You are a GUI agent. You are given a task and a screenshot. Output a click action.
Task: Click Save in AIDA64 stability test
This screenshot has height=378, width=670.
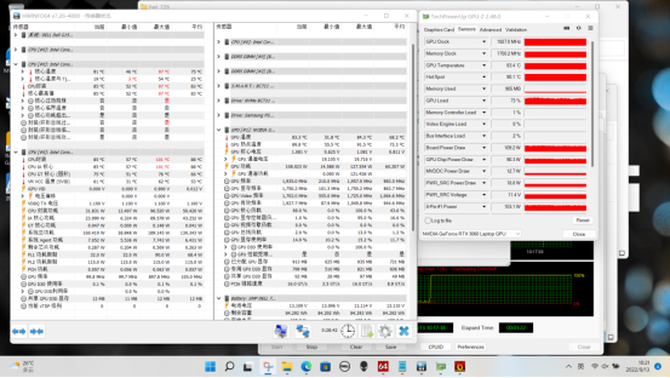point(391,347)
